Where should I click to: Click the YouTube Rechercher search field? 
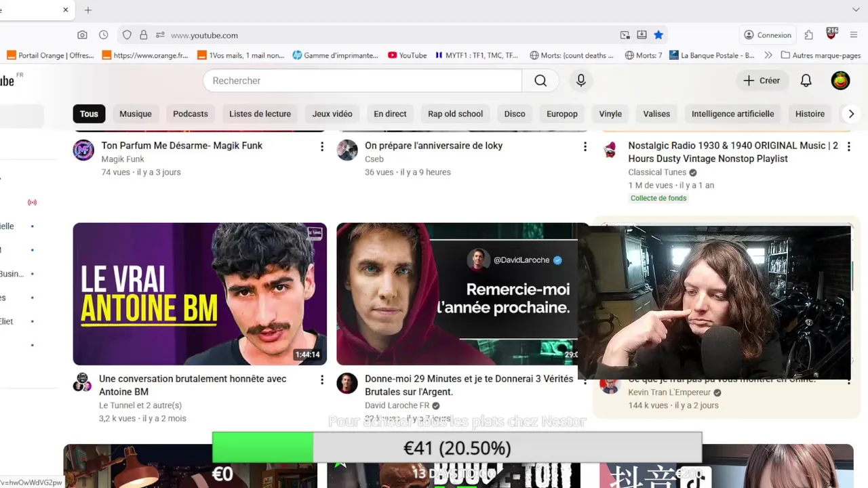pyautogui.click(x=363, y=81)
